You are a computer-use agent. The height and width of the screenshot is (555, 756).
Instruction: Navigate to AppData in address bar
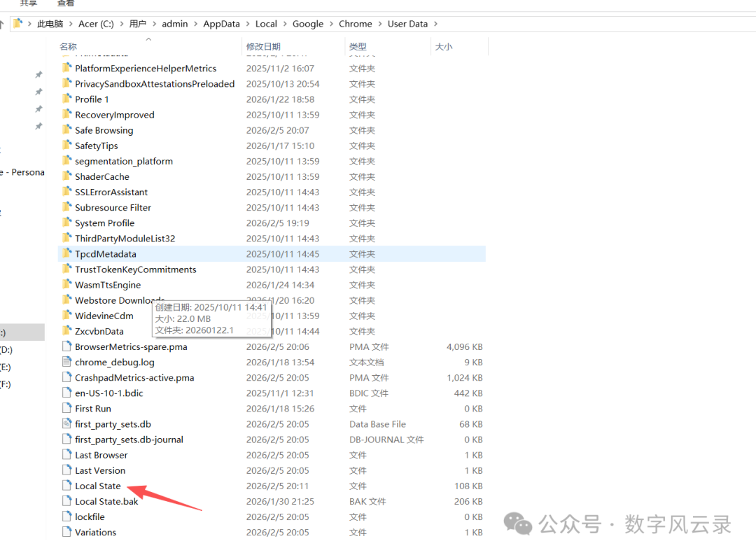(x=221, y=24)
